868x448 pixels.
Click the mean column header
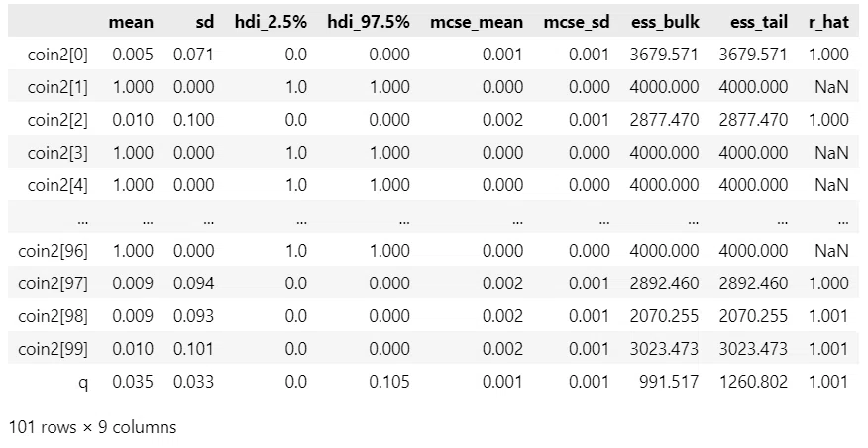point(131,22)
